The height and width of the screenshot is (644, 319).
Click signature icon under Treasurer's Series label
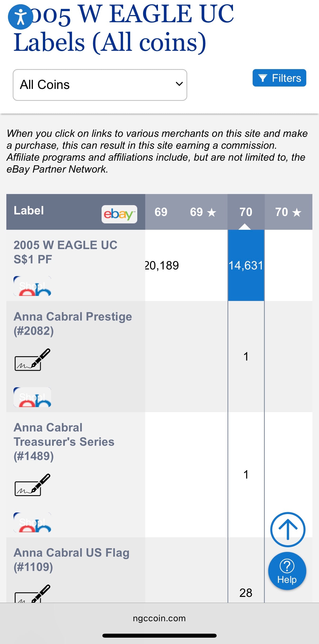pyautogui.click(x=32, y=485)
